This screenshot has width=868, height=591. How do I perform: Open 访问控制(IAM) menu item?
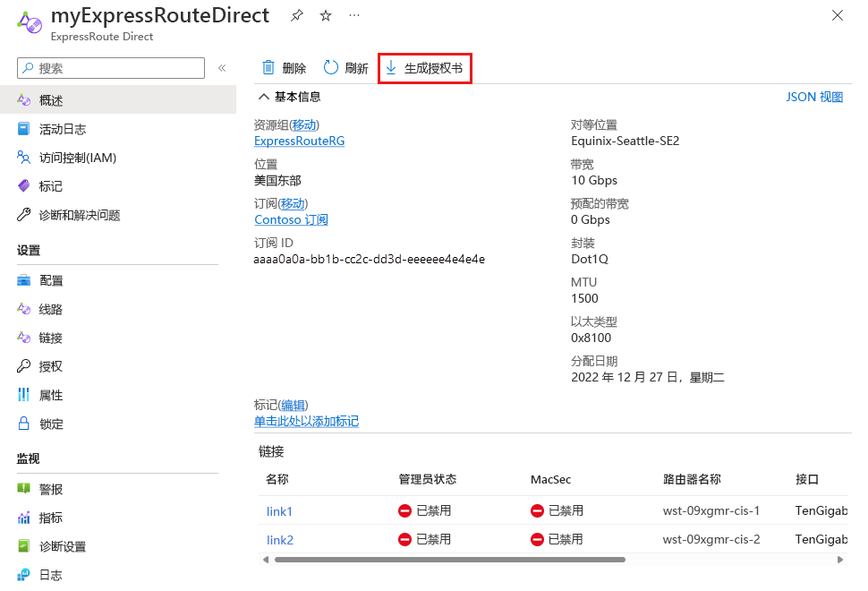(78, 158)
